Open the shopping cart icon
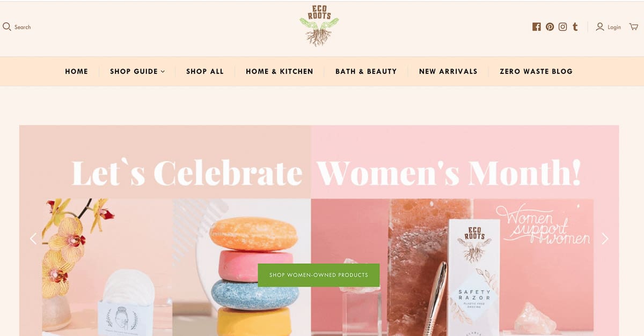The image size is (644, 336). pos(634,27)
